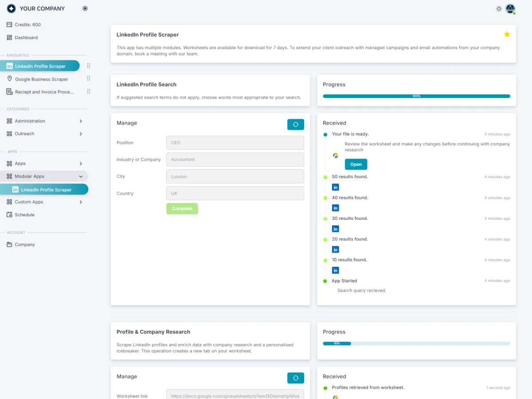Click the Credits: 600 label
Image resolution: width=532 pixels, height=399 pixels.
click(27, 25)
